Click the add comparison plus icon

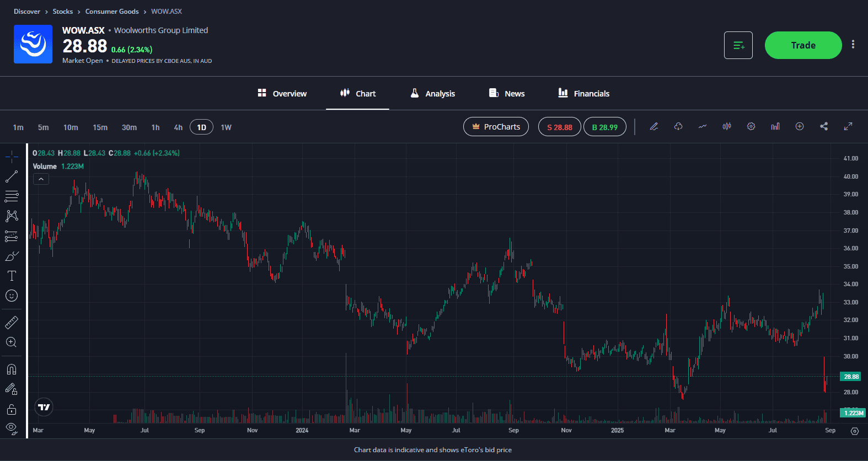tap(800, 126)
